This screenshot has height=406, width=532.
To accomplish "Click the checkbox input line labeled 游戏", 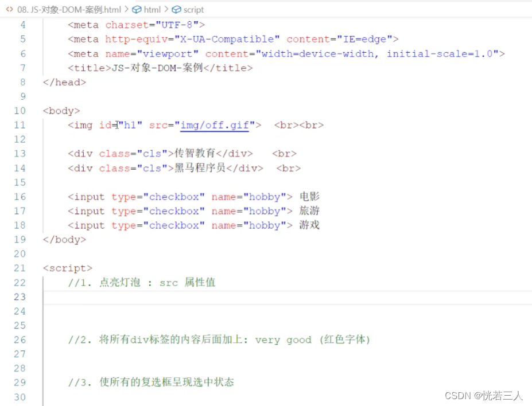I will coord(193,225).
